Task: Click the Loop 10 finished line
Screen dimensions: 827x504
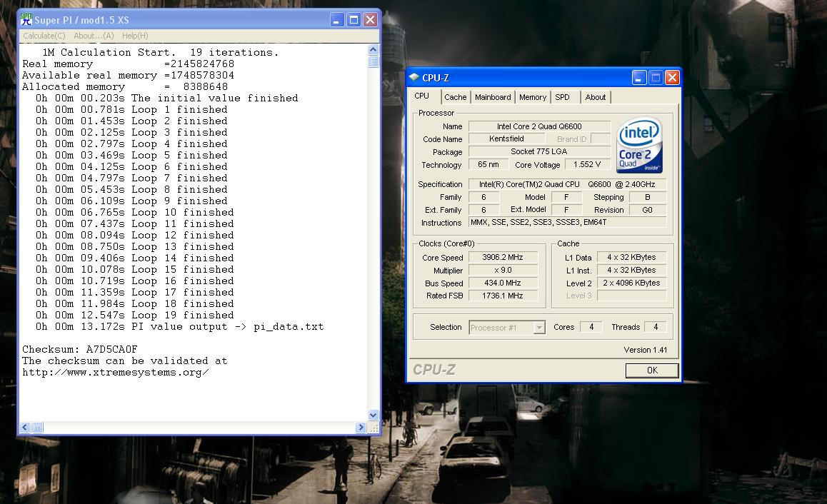Action: pos(134,213)
